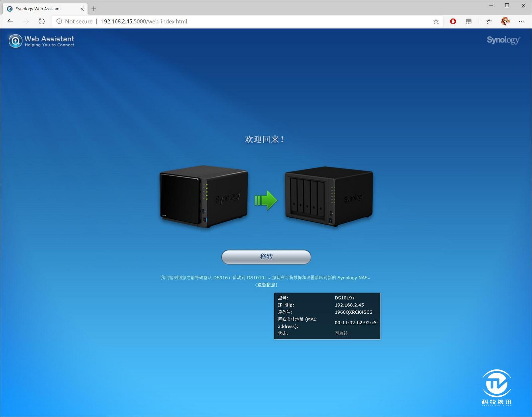Open browser settings and more menu
The image size is (532, 417).
coord(522,21)
